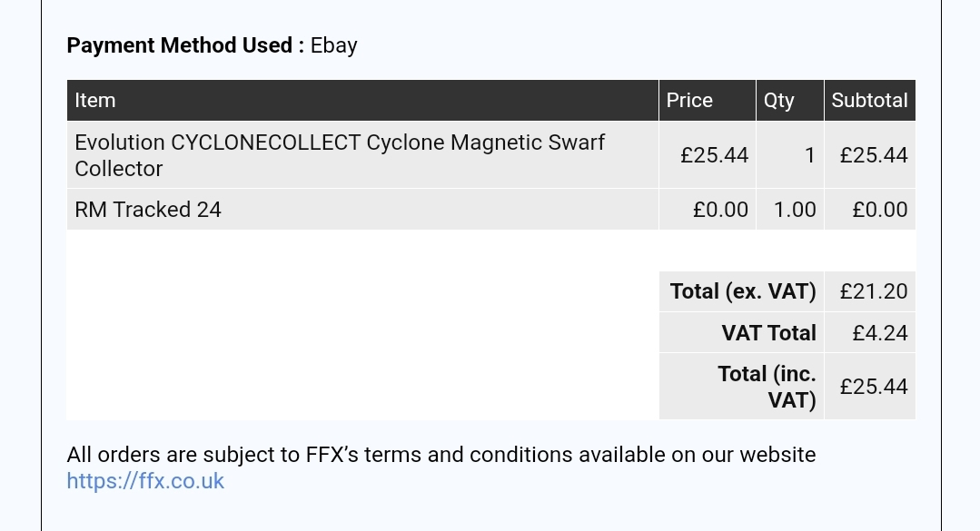Select the £4.24 VAT amount

point(879,333)
